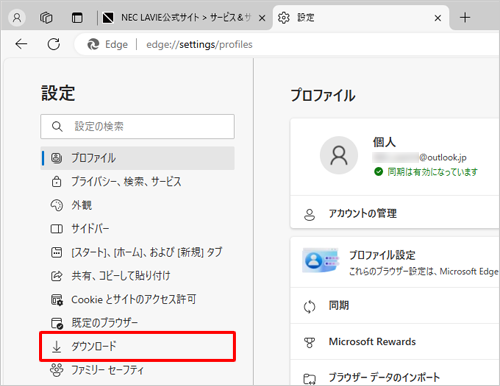Open Microsoft Rewards settings
Screen dimensions: 500x386
395,342
